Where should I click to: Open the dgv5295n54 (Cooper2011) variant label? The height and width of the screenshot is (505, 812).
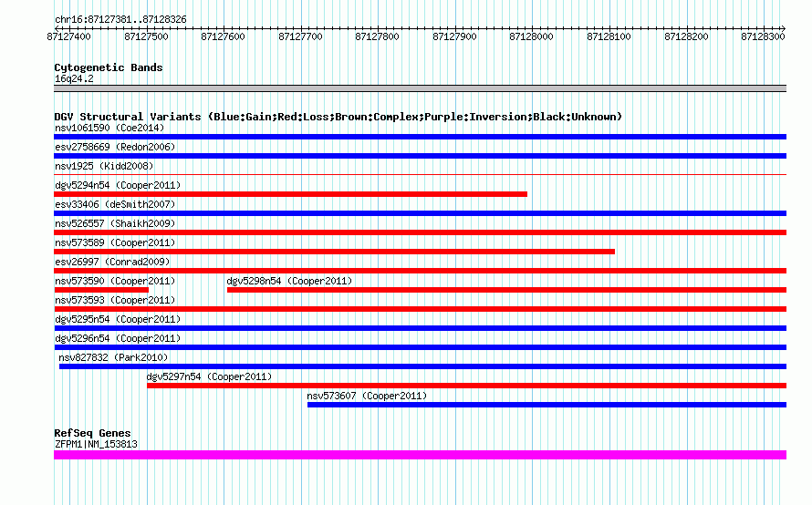point(118,319)
